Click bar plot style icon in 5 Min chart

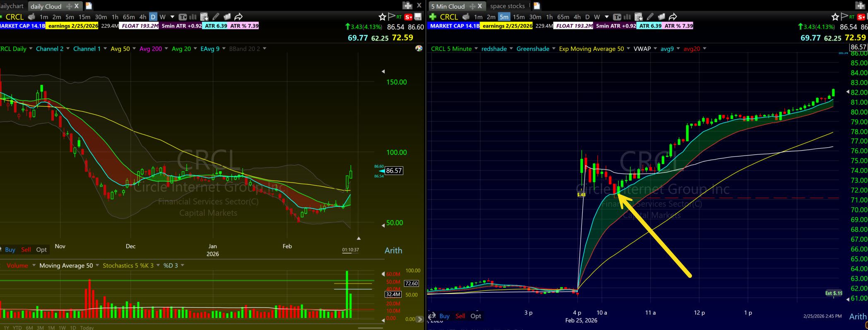[627, 17]
